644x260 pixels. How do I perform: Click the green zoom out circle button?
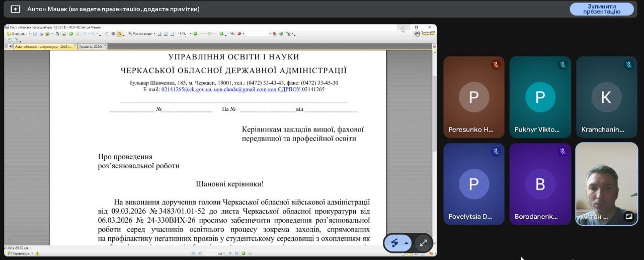[195, 34]
